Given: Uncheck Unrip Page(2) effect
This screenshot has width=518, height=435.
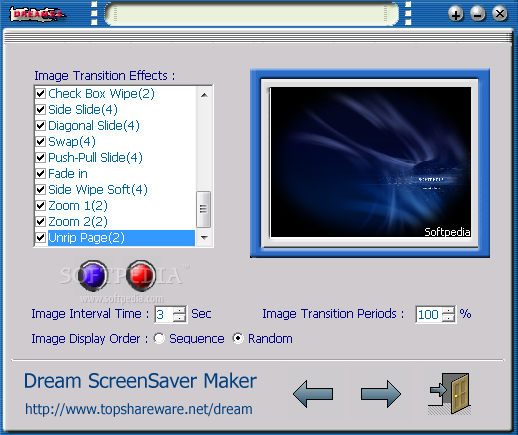Looking at the screenshot, I should (41, 237).
